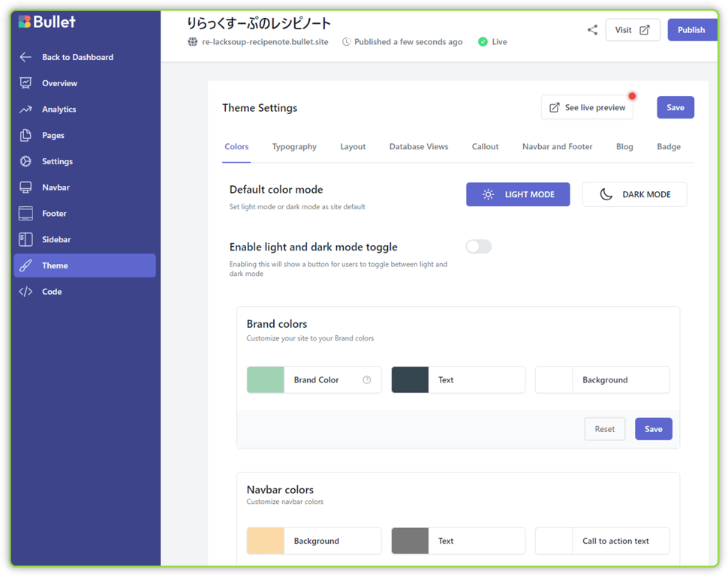Click the red notification dot on preview
The width and height of the screenshot is (728, 576).
pos(632,96)
